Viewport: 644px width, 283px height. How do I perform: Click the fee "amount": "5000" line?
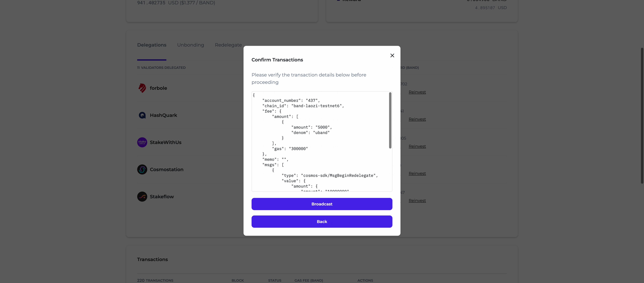[x=311, y=127]
